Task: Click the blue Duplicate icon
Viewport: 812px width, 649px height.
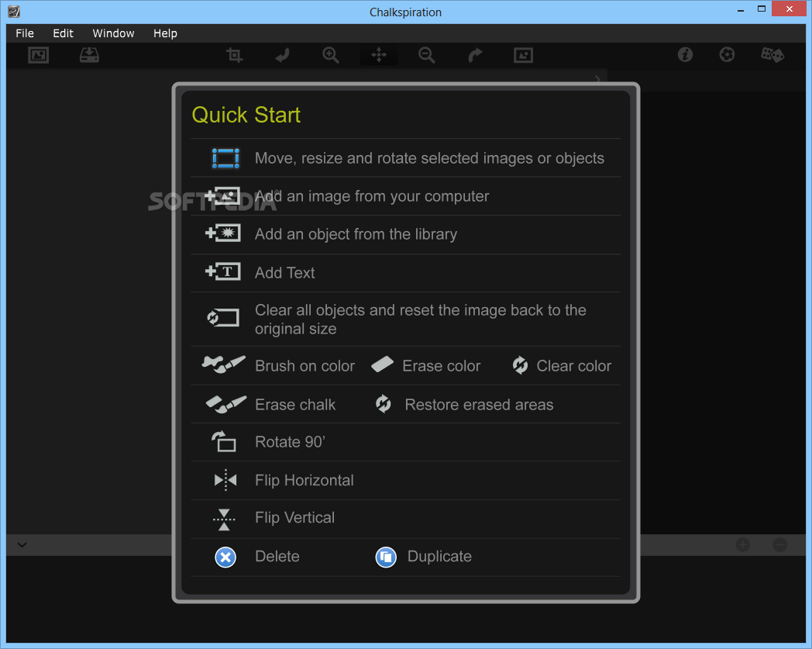Action: 386,558
